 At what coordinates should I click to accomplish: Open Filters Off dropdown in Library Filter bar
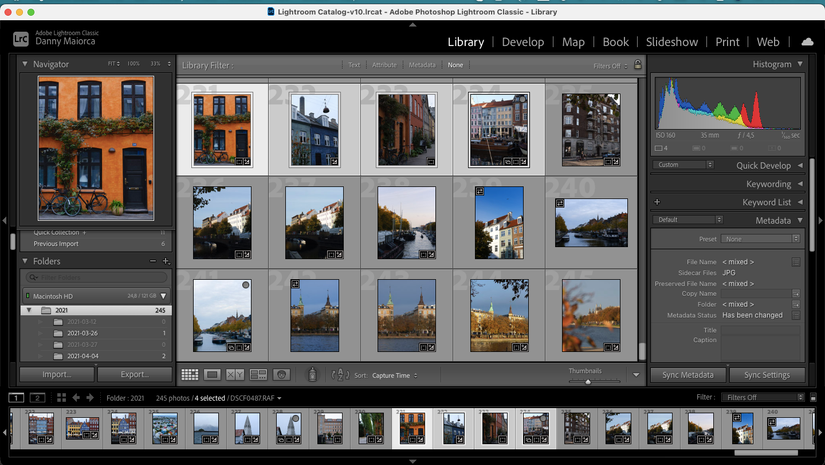(x=610, y=66)
